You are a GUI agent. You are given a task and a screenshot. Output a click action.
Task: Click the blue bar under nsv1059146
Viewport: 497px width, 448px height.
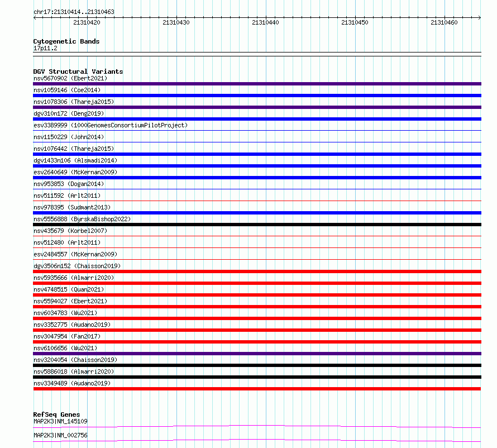coord(257,96)
